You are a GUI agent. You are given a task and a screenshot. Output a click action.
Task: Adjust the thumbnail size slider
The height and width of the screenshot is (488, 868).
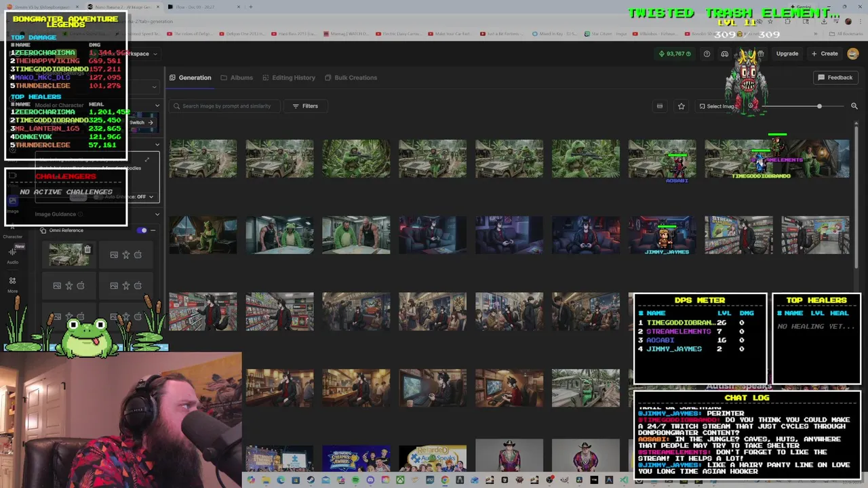coord(819,106)
